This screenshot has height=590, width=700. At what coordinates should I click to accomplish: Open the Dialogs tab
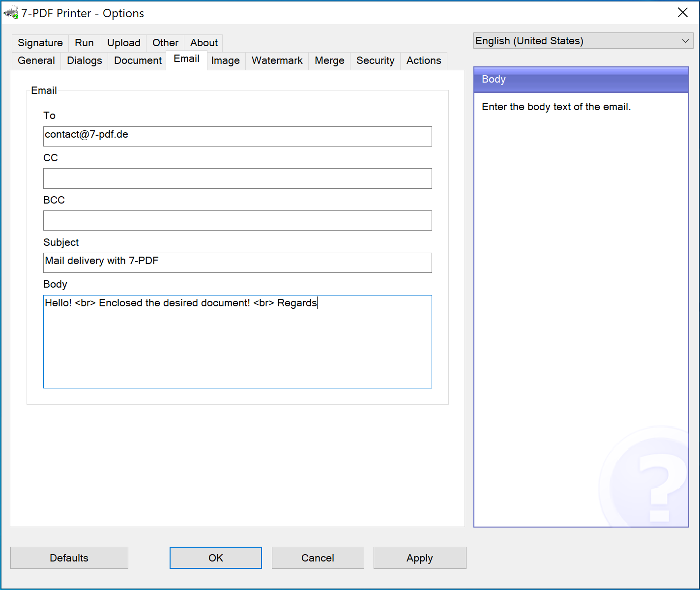(85, 60)
